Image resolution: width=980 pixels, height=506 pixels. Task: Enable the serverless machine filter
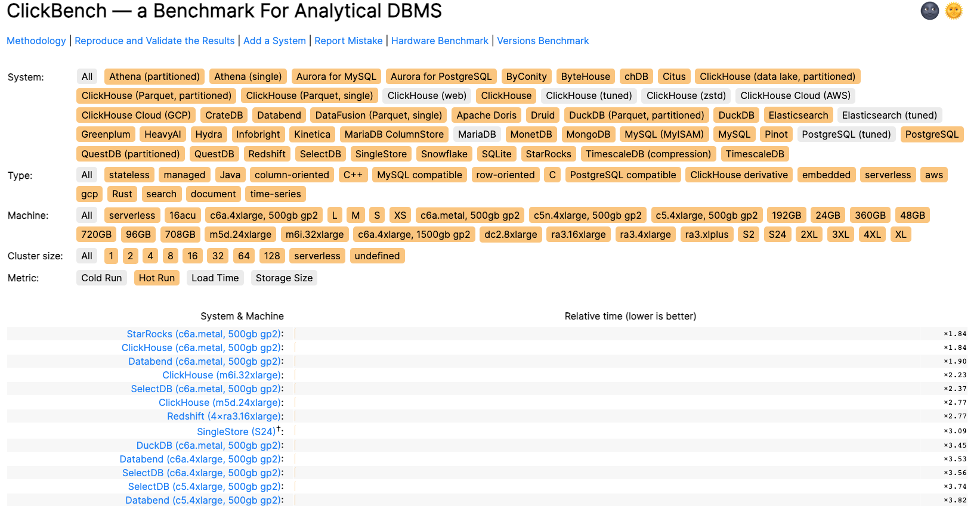coord(132,215)
